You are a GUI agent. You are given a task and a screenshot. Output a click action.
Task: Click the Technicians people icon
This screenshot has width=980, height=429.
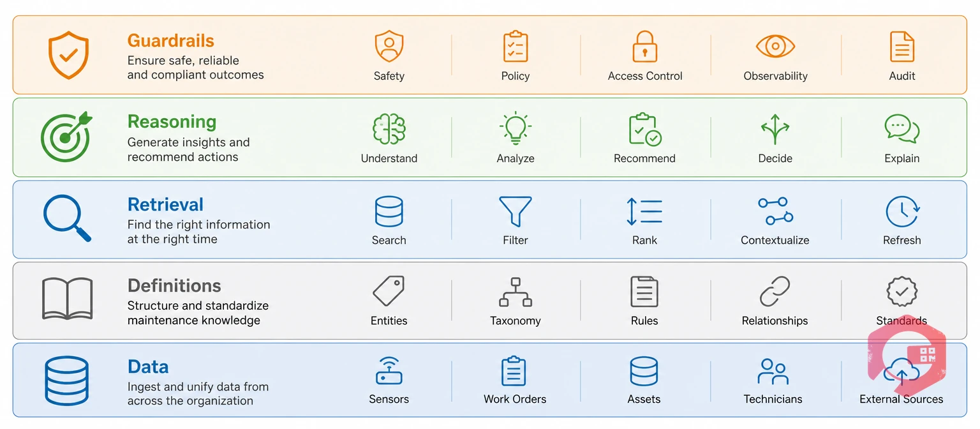pyautogui.click(x=773, y=372)
